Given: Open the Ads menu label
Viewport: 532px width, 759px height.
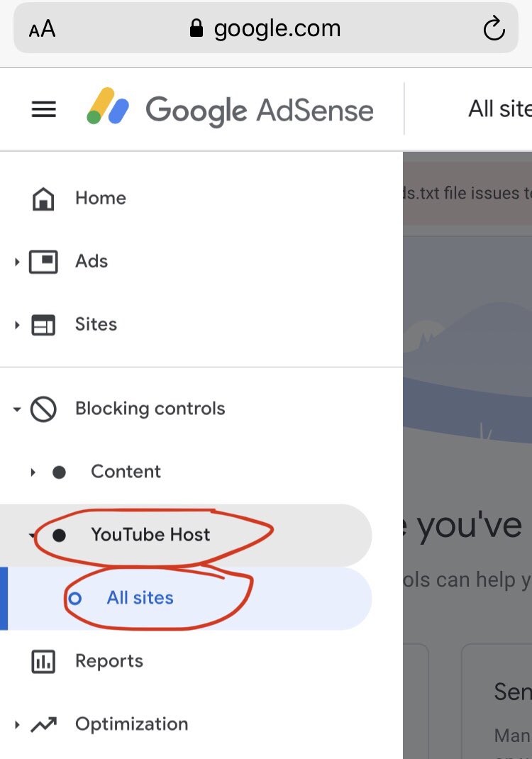Looking at the screenshot, I should [x=92, y=261].
